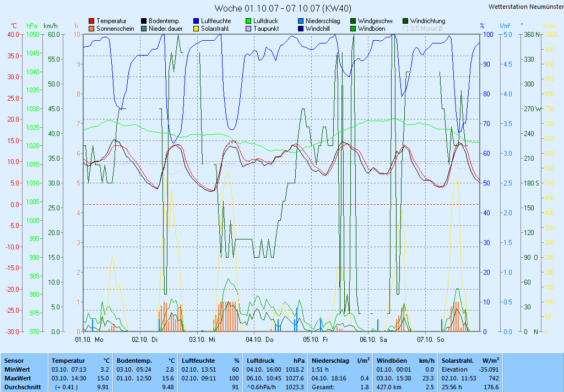Click the Sonnenschein legend label text
Screen dimensions: 564x392
[115, 29]
